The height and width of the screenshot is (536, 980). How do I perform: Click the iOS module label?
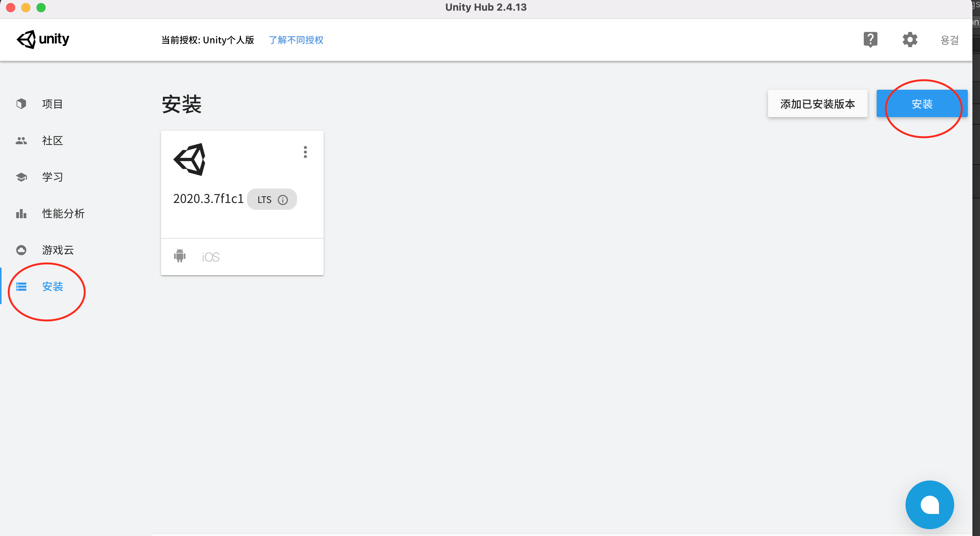210,257
